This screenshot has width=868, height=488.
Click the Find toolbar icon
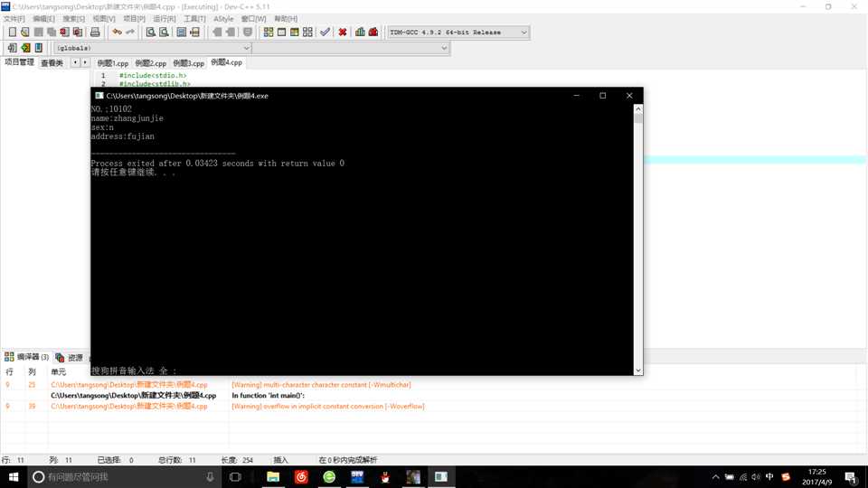(x=151, y=33)
